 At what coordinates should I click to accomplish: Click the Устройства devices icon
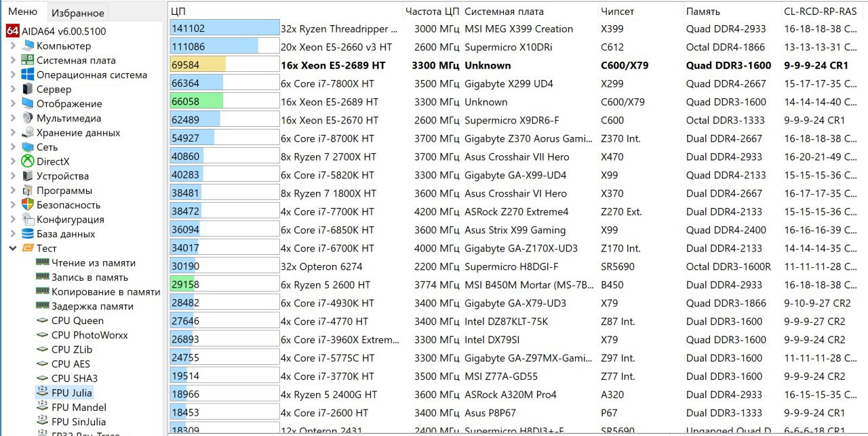(27, 176)
